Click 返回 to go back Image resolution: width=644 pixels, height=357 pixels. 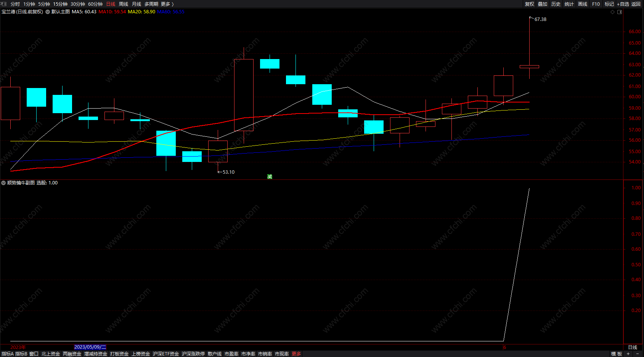coord(636,4)
